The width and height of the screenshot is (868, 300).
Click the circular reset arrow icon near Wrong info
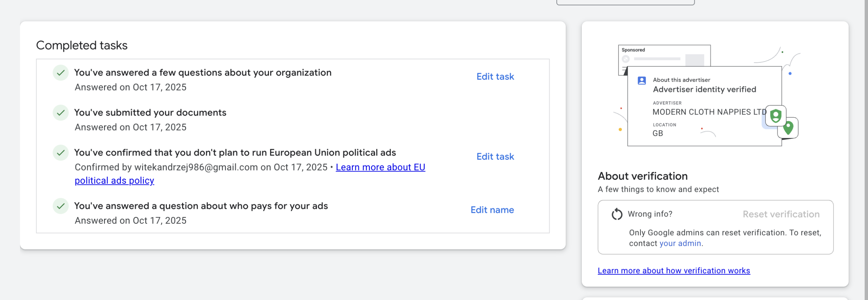617,214
